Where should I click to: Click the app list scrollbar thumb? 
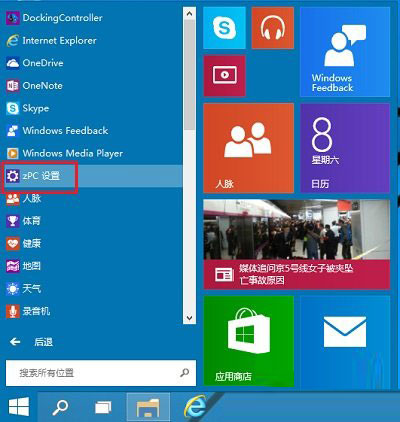189,75
